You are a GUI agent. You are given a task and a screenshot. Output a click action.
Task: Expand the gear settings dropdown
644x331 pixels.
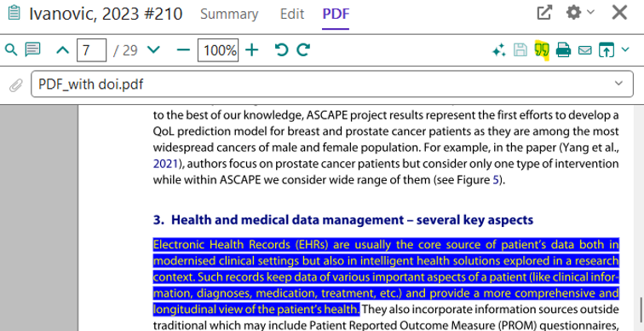point(580,12)
